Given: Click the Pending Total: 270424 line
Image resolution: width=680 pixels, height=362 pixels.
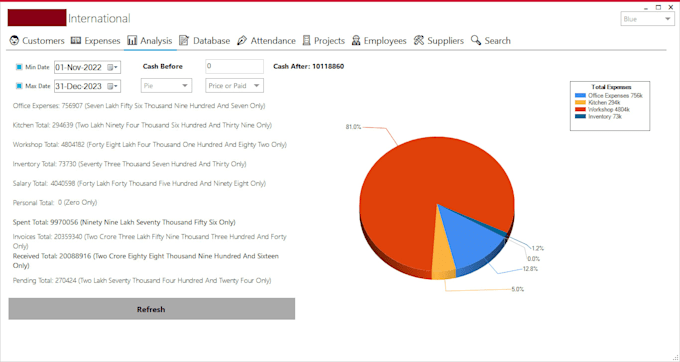Looking at the screenshot, I should pyautogui.click(x=142, y=280).
